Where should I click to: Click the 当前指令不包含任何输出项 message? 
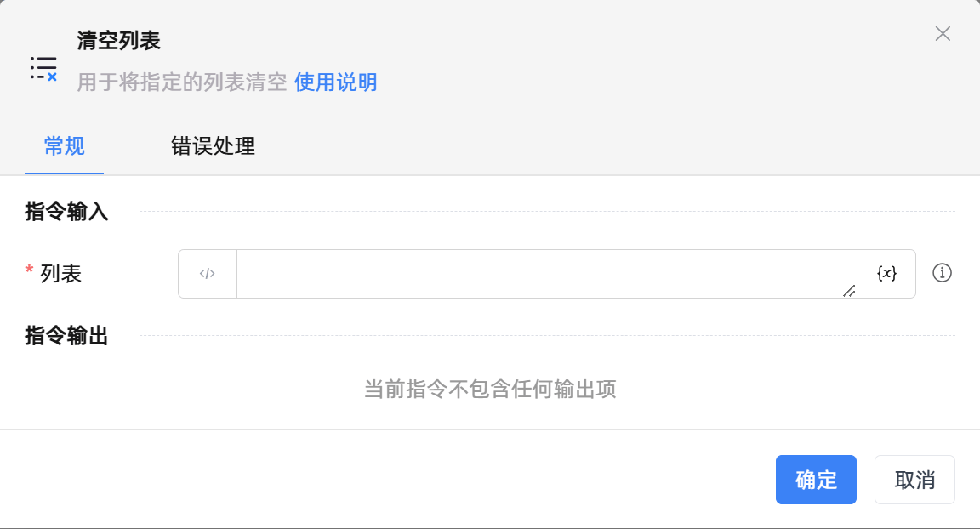click(490, 390)
